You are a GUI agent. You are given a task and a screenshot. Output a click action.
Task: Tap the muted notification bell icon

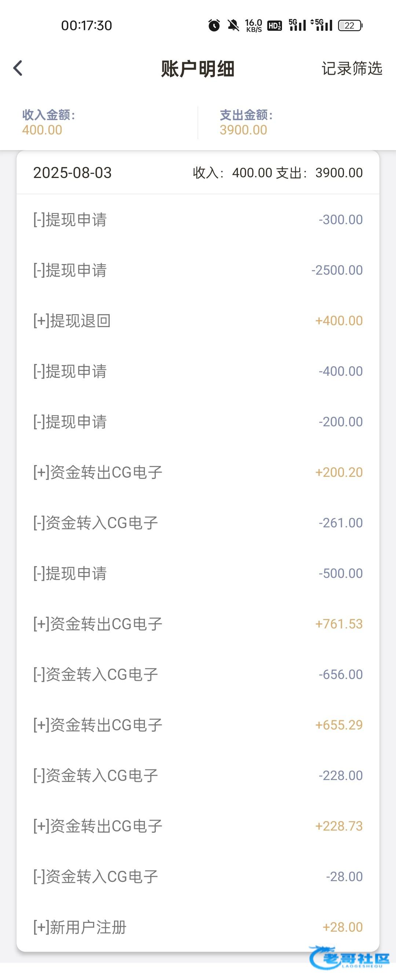coord(233,26)
